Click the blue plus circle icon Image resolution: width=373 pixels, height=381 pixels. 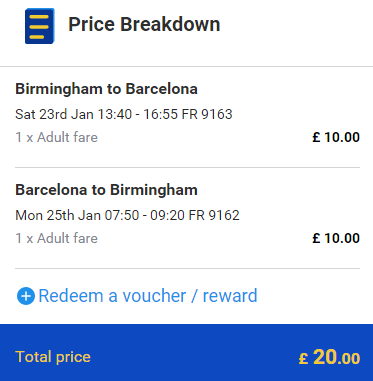[26, 296]
